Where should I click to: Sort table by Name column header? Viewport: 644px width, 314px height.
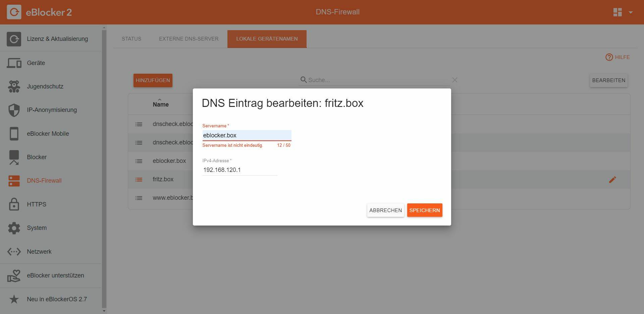pyautogui.click(x=161, y=104)
